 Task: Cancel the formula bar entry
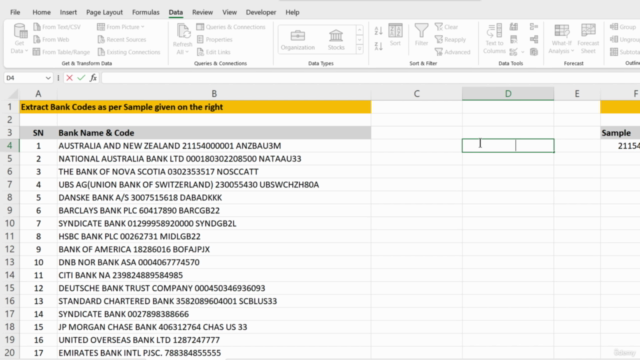point(69,78)
